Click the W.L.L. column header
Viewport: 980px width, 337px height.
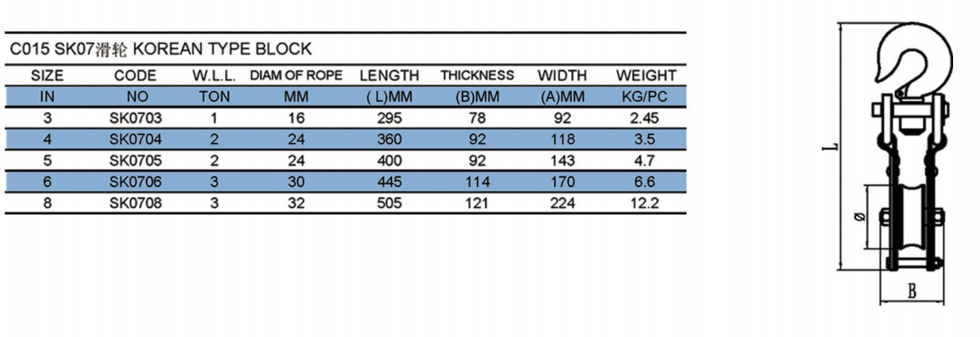pos(213,76)
